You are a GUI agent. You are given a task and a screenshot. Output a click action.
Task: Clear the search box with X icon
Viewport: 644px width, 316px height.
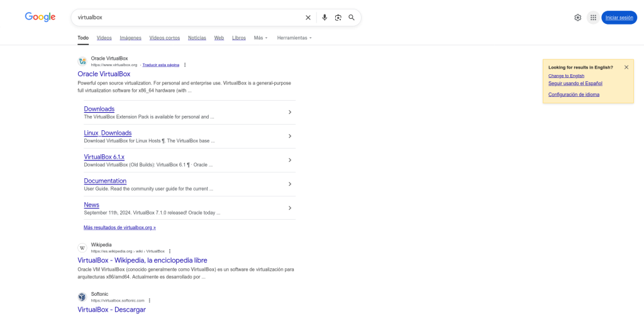tap(308, 18)
